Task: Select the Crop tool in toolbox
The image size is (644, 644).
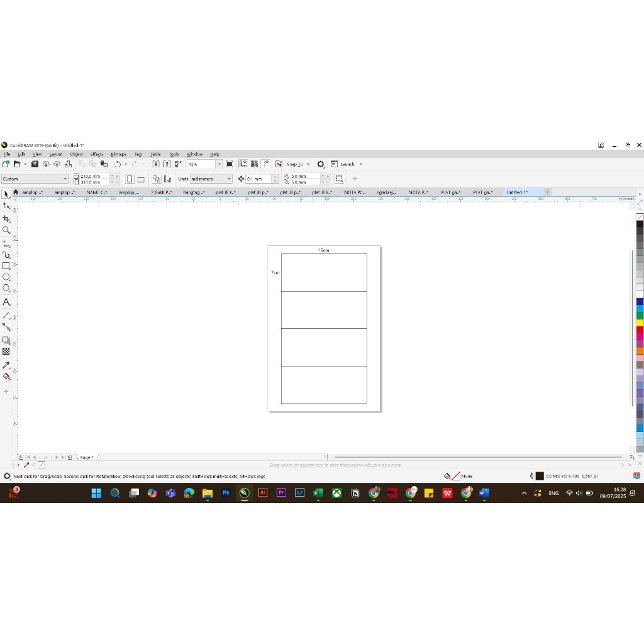Action: pos(6,219)
